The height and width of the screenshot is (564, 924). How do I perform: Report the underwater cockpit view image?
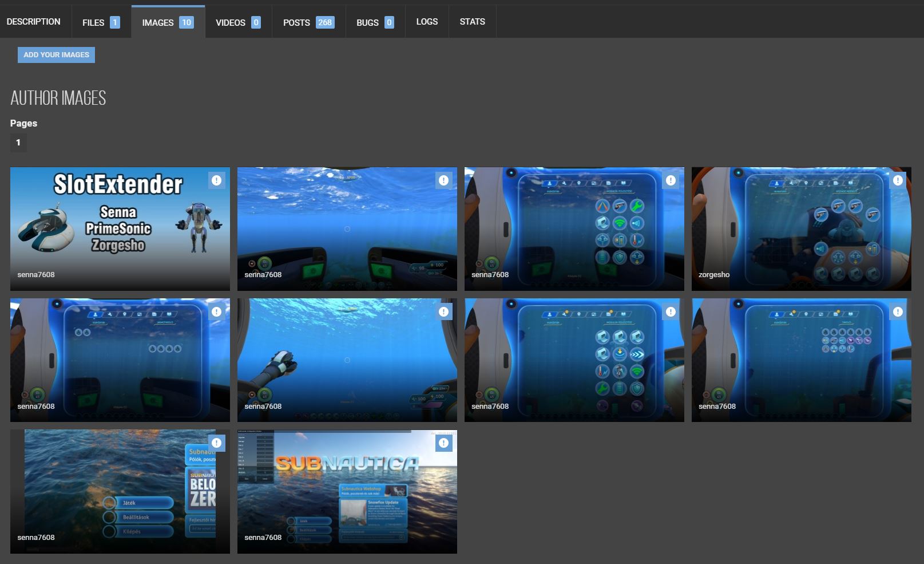coord(443,180)
